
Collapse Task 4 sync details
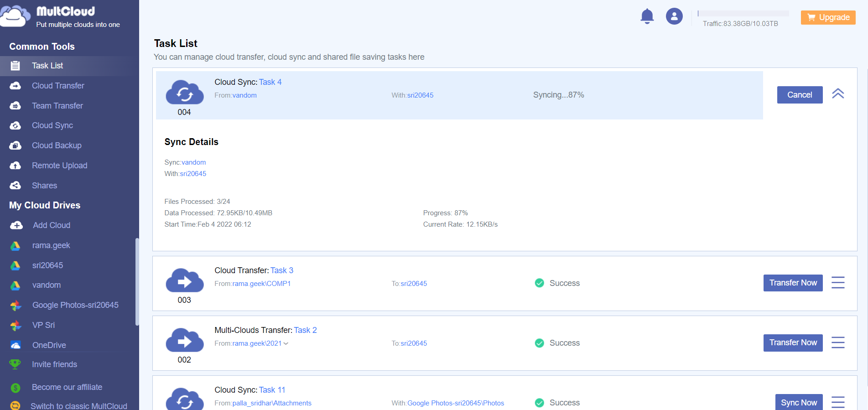click(x=838, y=93)
